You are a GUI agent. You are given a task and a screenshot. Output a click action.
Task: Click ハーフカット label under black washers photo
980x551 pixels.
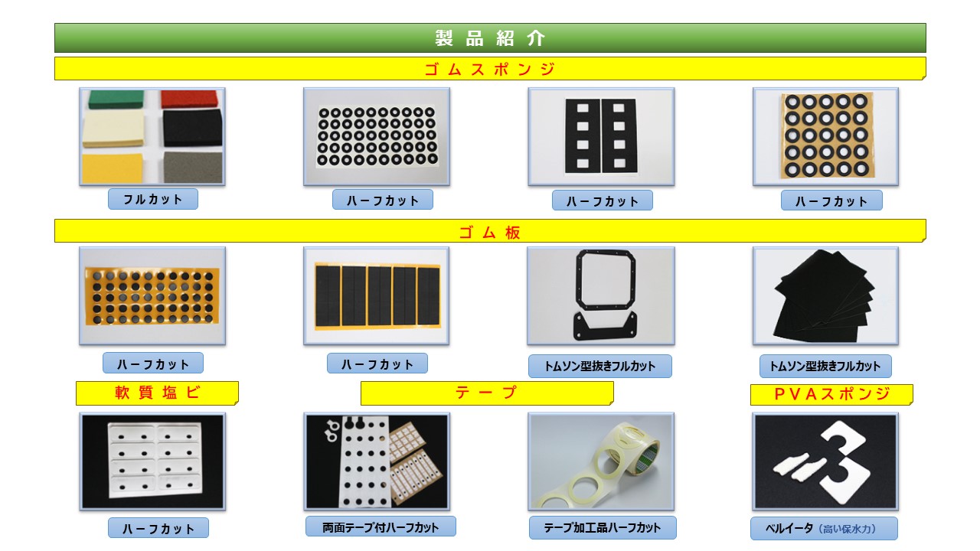point(383,200)
